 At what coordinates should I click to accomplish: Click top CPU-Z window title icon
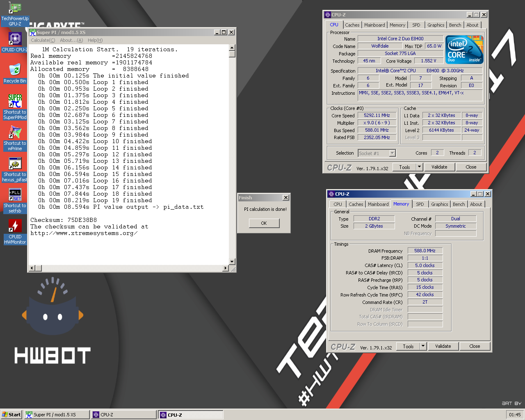coord(328,15)
